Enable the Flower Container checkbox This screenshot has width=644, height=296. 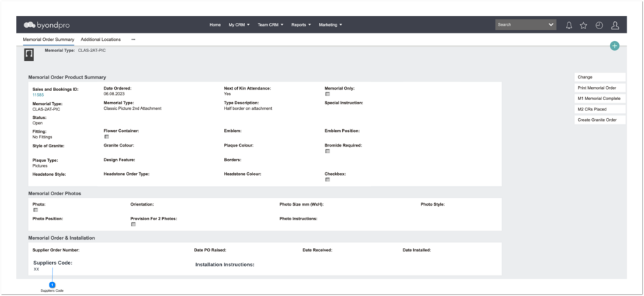click(x=106, y=137)
